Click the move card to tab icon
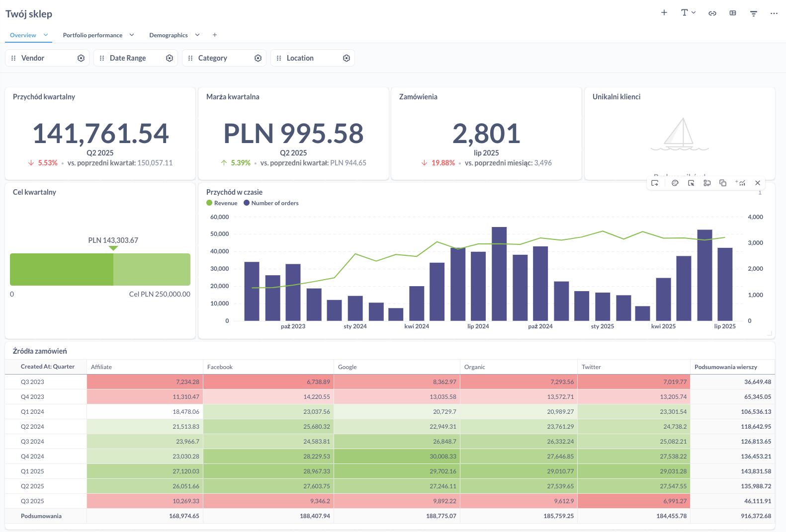Image resolution: width=786 pixels, height=532 pixels. click(655, 183)
